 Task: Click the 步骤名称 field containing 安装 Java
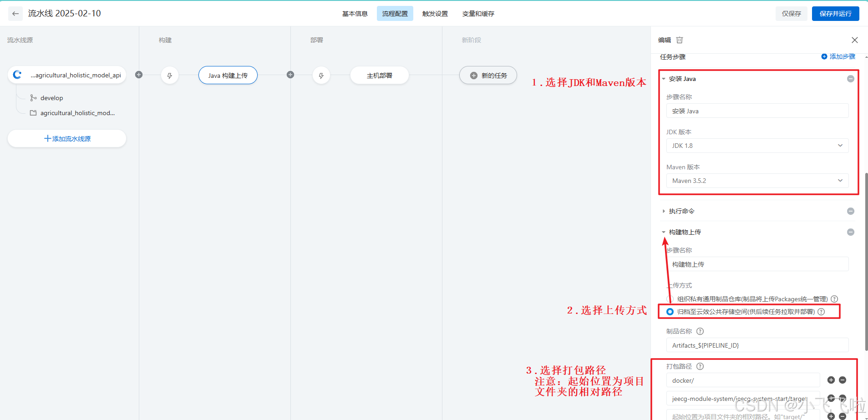click(x=757, y=111)
